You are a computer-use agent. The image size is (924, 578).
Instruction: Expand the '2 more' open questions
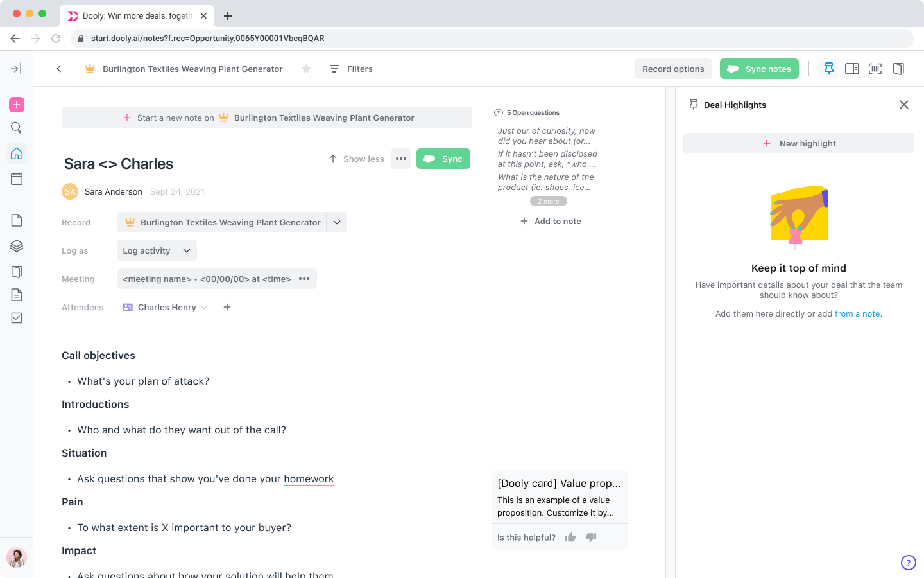(x=549, y=201)
